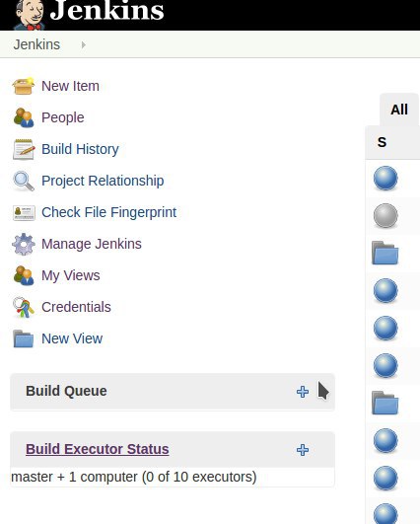This screenshot has height=524, width=420.
Task: Click the Build History notepad icon
Action: point(24,149)
